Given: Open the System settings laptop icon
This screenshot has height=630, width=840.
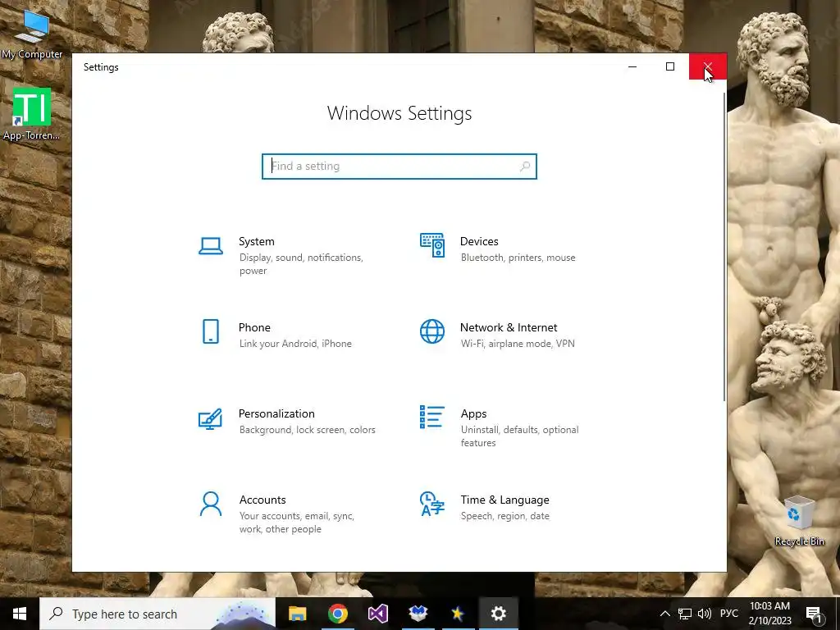Looking at the screenshot, I should 211,246.
